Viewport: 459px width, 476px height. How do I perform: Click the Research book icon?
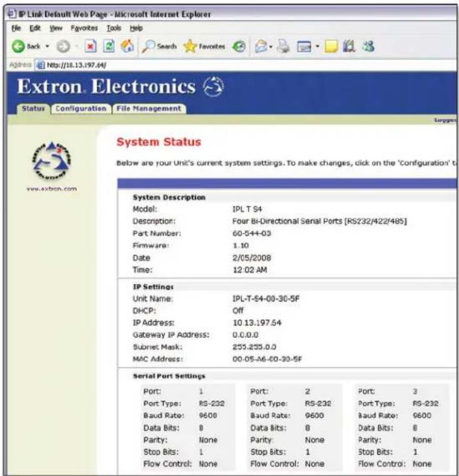coord(349,46)
